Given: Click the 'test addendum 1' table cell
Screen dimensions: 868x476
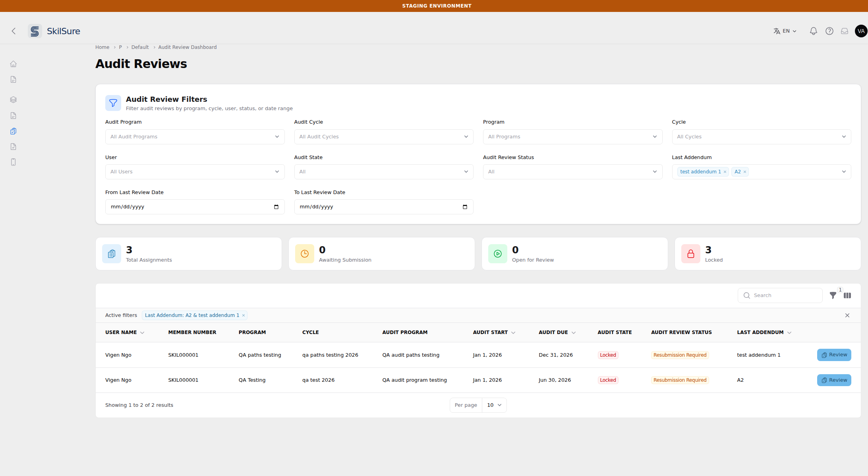Looking at the screenshot, I should click(x=758, y=355).
